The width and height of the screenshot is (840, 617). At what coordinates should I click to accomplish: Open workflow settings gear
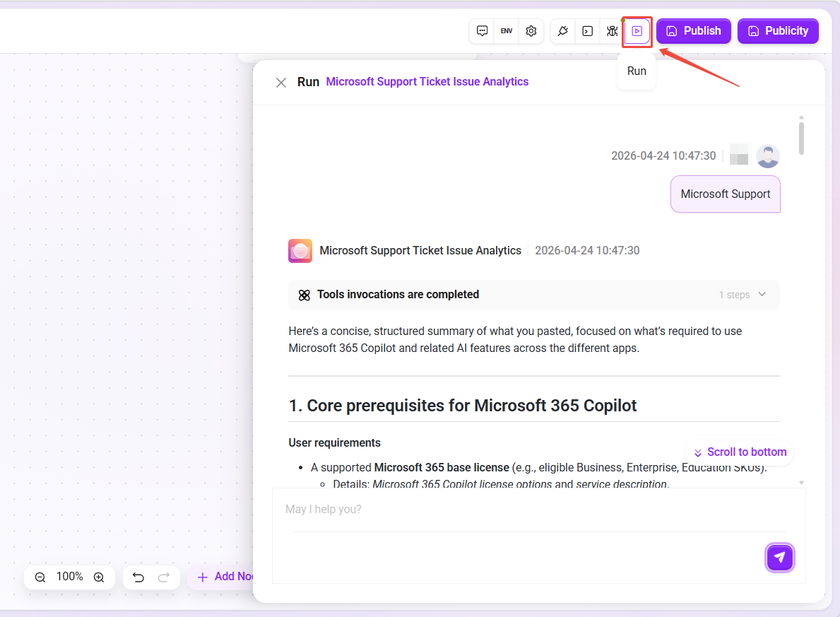pos(531,31)
